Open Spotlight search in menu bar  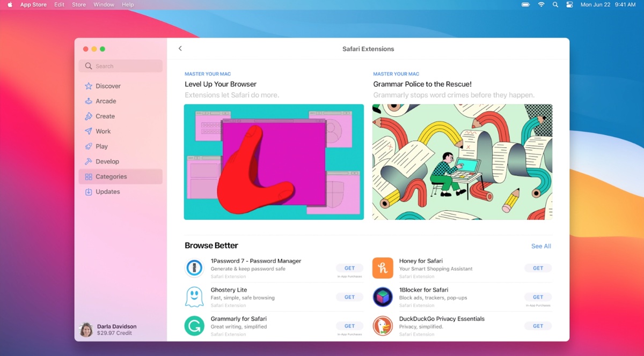click(555, 4)
